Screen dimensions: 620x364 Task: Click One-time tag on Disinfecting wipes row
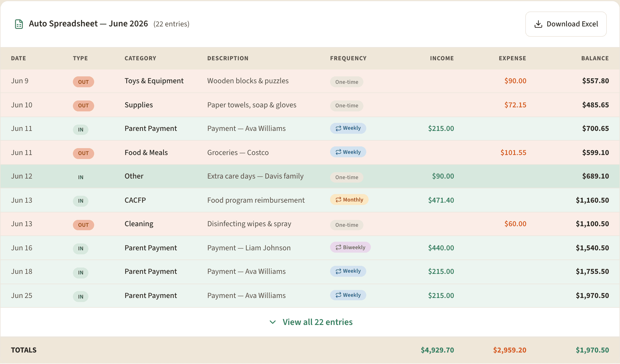coord(347,225)
